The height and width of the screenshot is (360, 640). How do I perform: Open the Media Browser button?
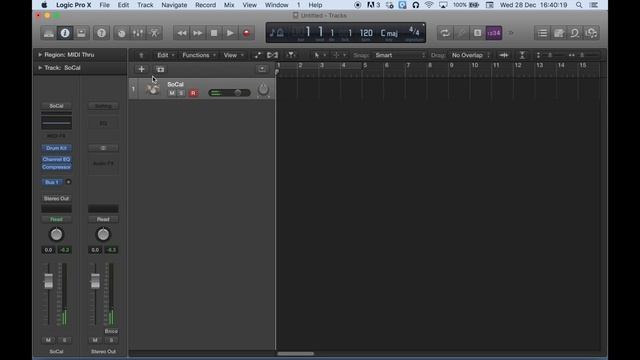[x=591, y=33]
